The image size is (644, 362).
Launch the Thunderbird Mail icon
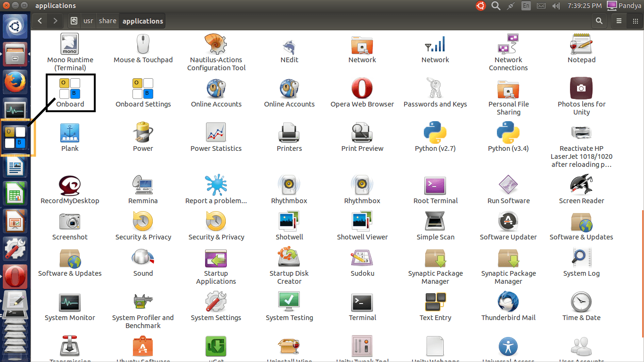click(508, 302)
